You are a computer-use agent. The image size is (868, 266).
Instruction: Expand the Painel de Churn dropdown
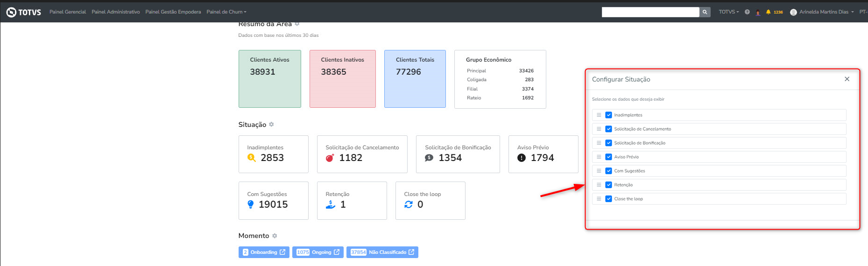(x=226, y=12)
